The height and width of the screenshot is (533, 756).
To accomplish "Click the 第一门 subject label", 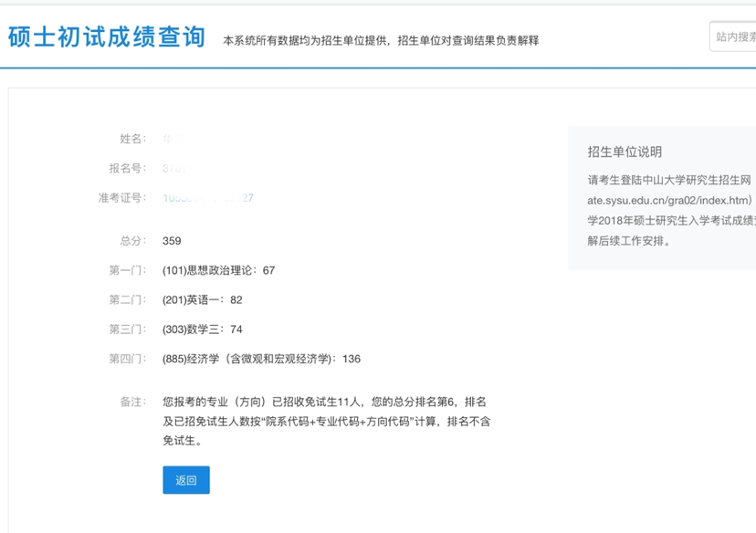I will 127,270.
